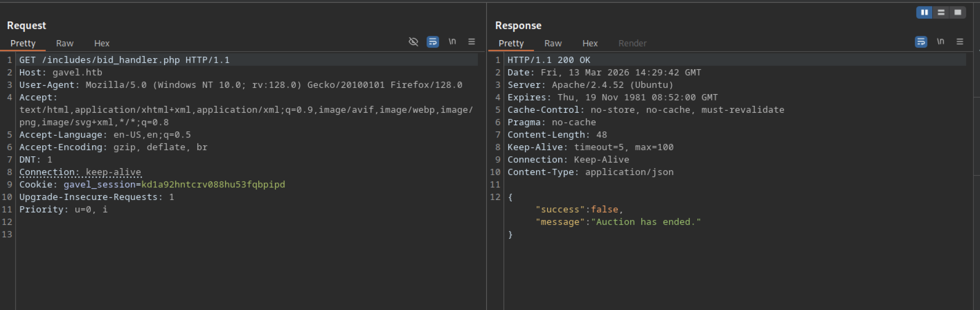Open Response Hex tab
The height and width of the screenshot is (310, 980).
click(x=590, y=44)
